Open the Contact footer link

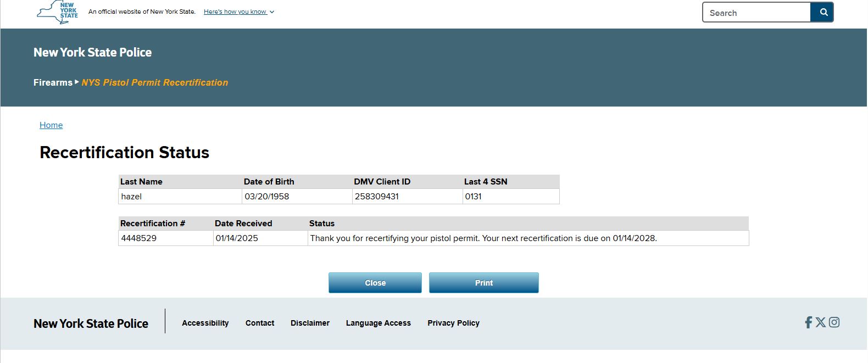(260, 323)
